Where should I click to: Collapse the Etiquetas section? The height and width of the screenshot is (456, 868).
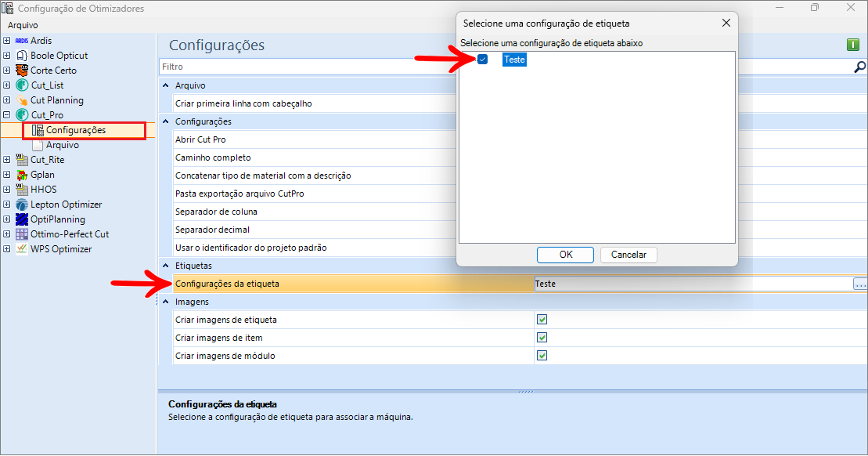[165, 266]
